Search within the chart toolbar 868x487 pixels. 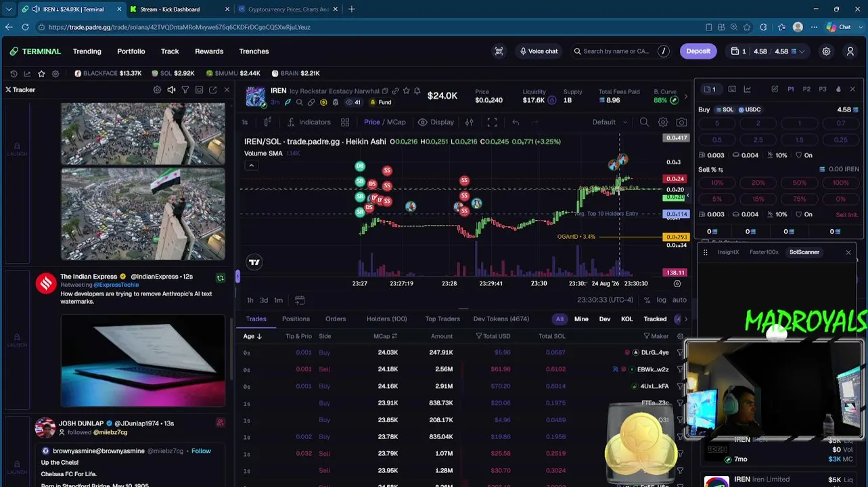pyautogui.click(x=644, y=122)
